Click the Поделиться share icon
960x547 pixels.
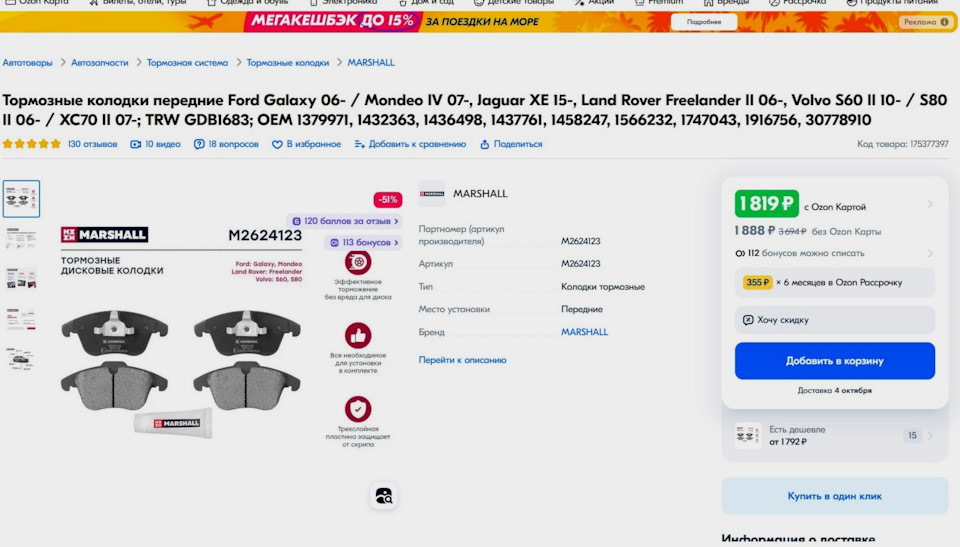pyautogui.click(x=484, y=145)
